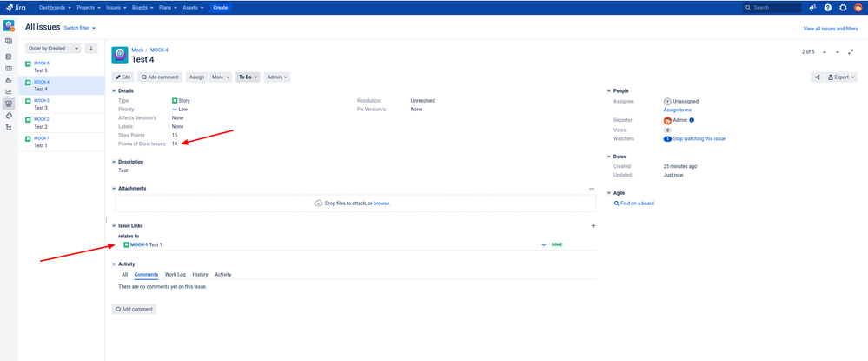Open the third sidebar icon under the project avatar

coord(9,69)
